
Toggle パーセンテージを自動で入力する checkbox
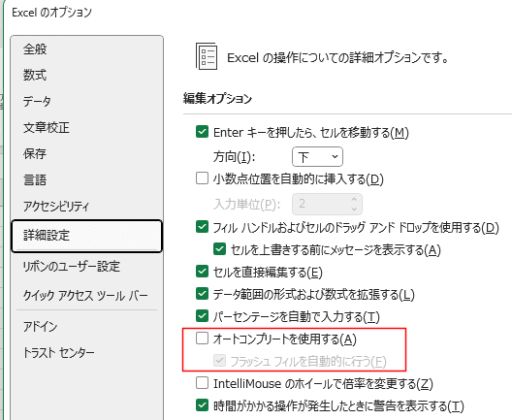pyautogui.click(x=202, y=316)
